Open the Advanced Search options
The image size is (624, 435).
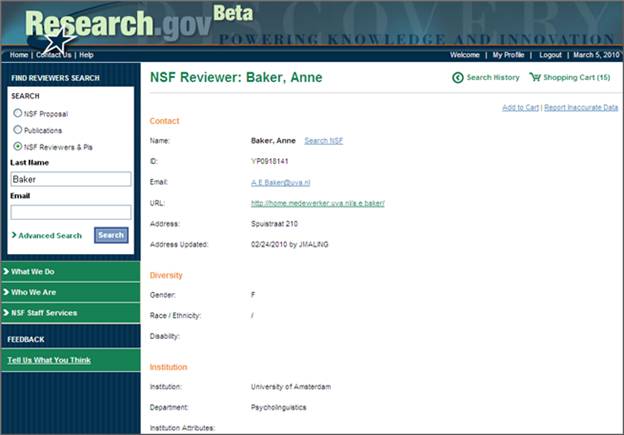pos(47,236)
